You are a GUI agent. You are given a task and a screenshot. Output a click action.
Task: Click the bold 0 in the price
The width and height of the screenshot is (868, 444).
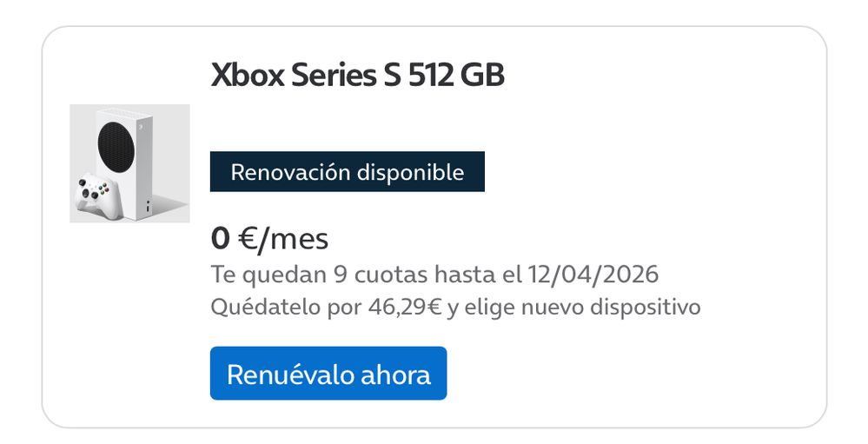tap(220, 238)
